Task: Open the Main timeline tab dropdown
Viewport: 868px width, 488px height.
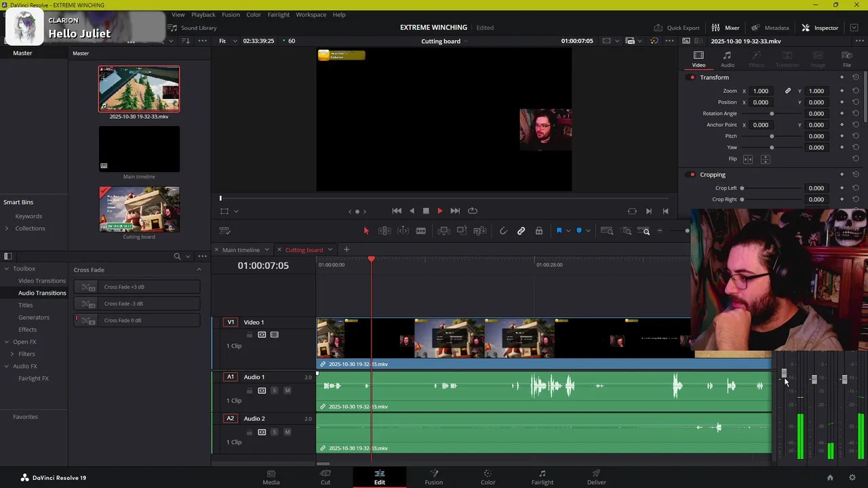Action: [x=267, y=250]
